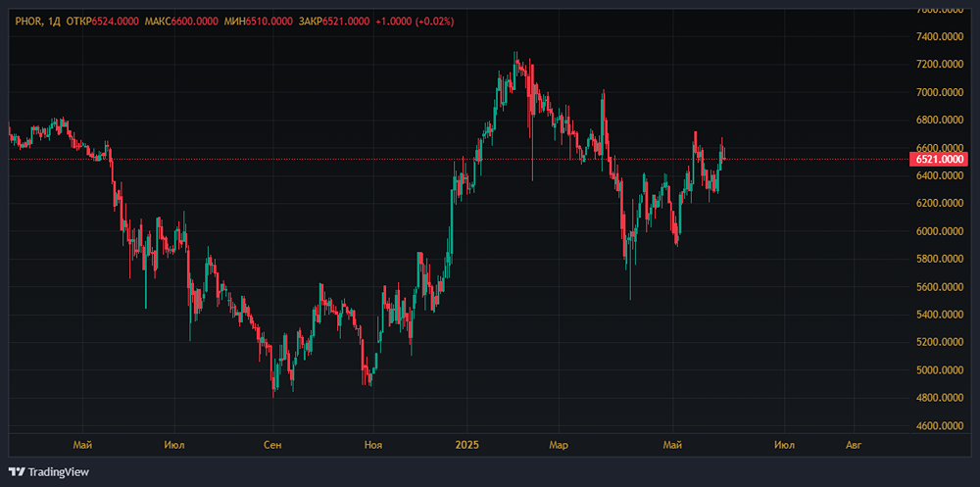This screenshot has height=487, width=980.
Task: Click the TradingView logo
Action: [49, 472]
